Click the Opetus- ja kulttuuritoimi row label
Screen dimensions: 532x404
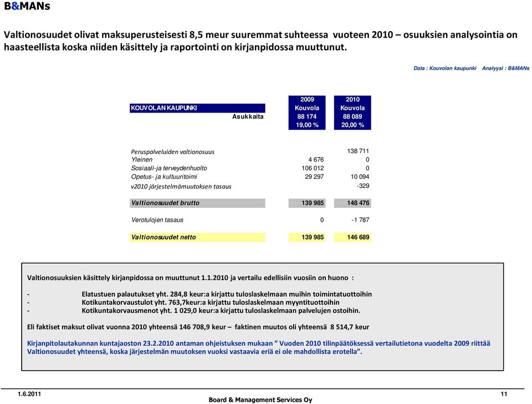point(164,177)
